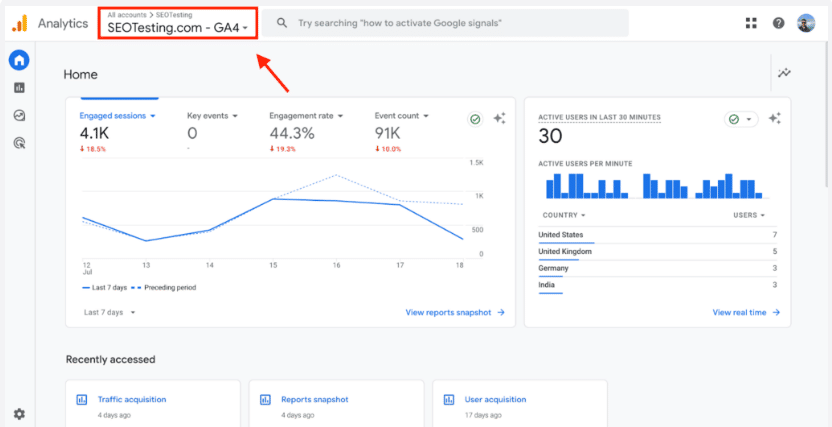Screen dimensions: 832x427
Task: Click the magnifier search icon
Action: click(x=282, y=23)
